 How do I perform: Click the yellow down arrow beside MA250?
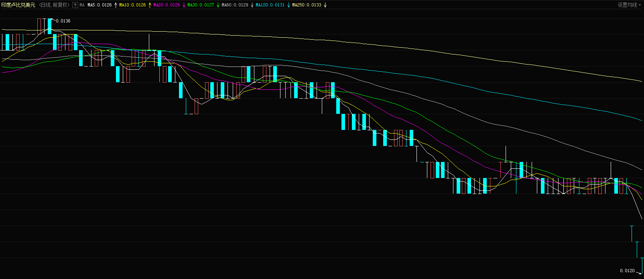[325, 5]
